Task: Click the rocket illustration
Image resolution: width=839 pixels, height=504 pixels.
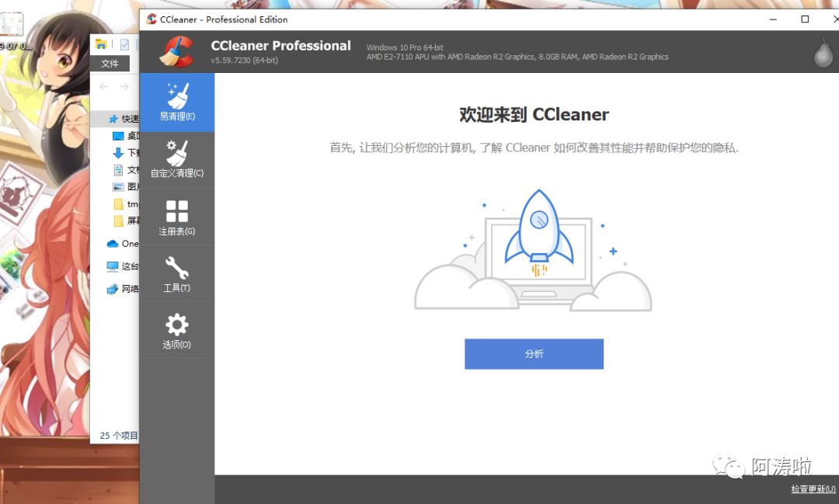Action: (x=539, y=233)
